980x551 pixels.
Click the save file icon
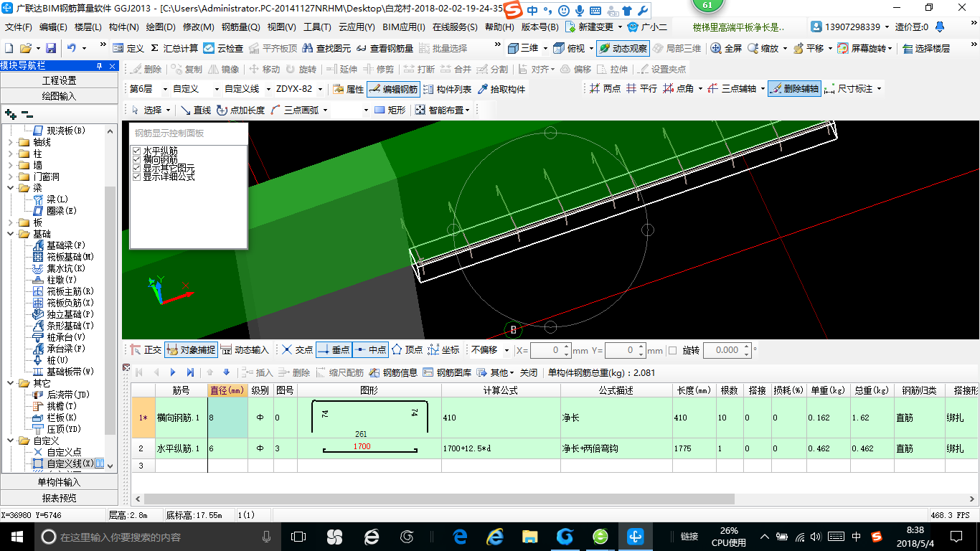pos(51,48)
